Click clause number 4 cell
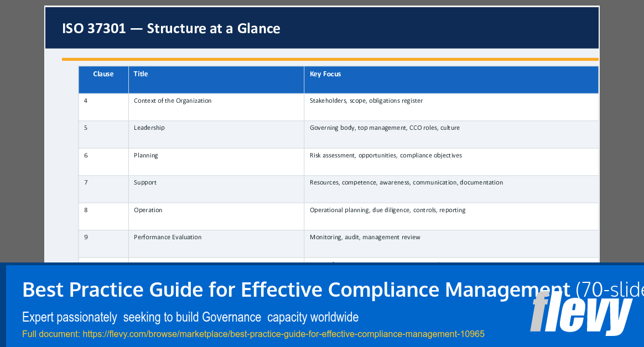Screen dimensions: 644x347 86,101
